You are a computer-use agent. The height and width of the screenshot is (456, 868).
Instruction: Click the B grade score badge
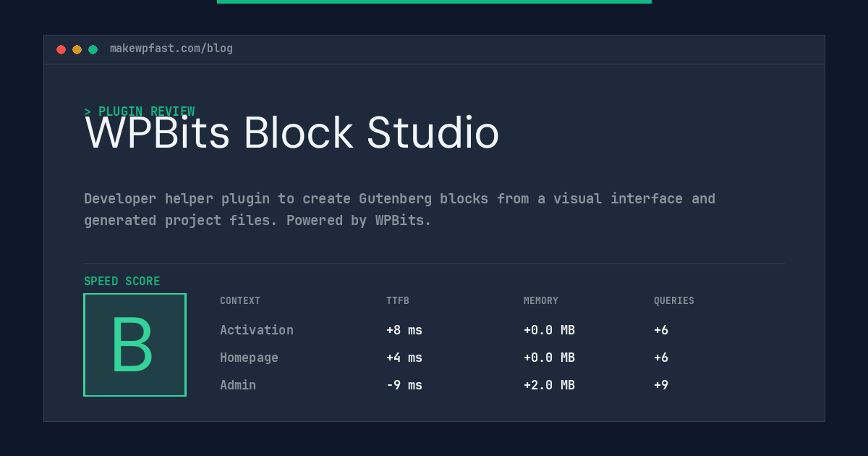pos(135,345)
